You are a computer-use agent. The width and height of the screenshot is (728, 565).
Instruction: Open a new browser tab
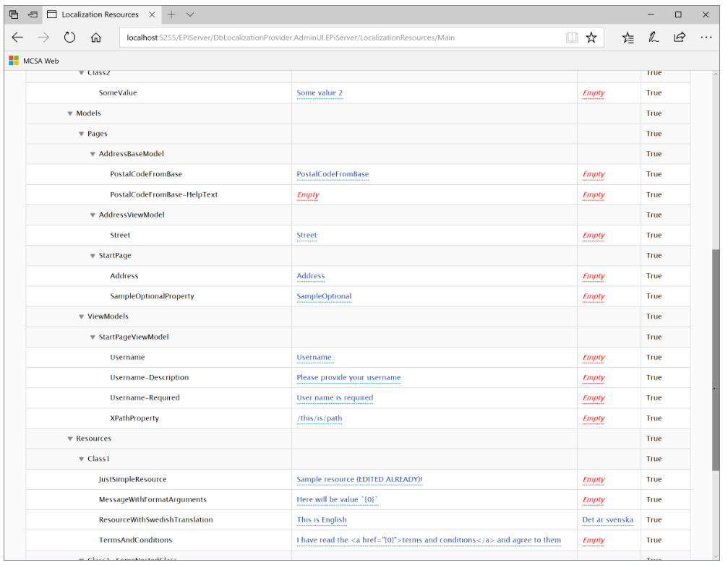tap(171, 14)
